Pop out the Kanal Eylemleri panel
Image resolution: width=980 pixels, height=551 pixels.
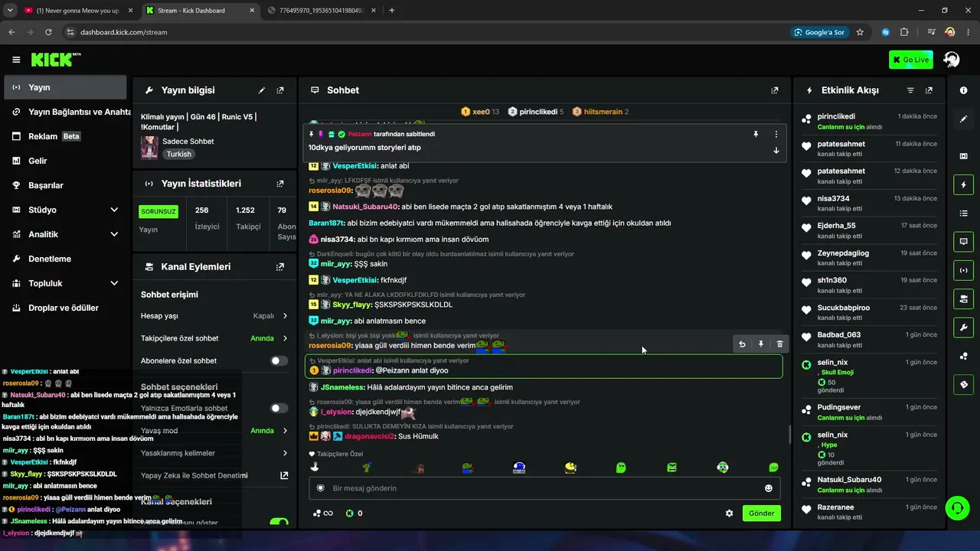(x=280, y=267)
